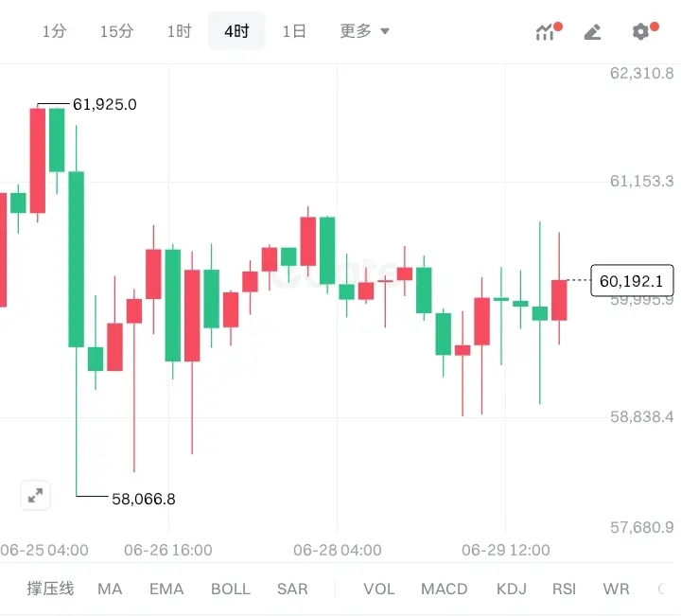Image resolution: width=681 pixels, height=616 pixels.
Task: Show the KDJ indicator
Action: [511, 590]
